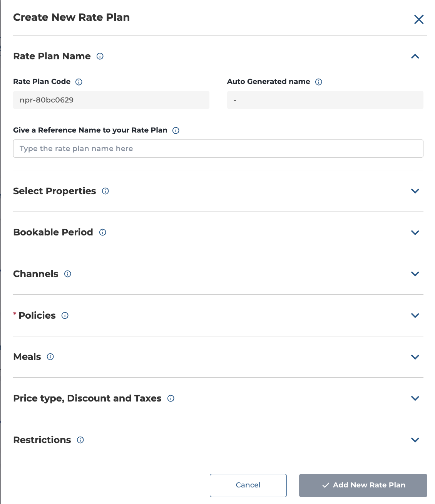Image resolution: width=435 pixels, height=504 pixels.
Task: Expand the Channels section chevron
Action: [x=415, y=274]
